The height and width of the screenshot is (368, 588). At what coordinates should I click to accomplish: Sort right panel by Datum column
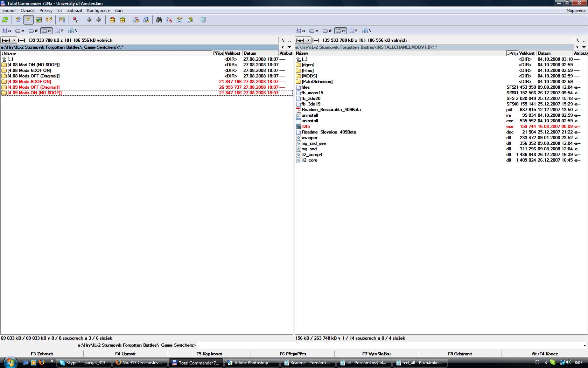[x=555, y=53]
